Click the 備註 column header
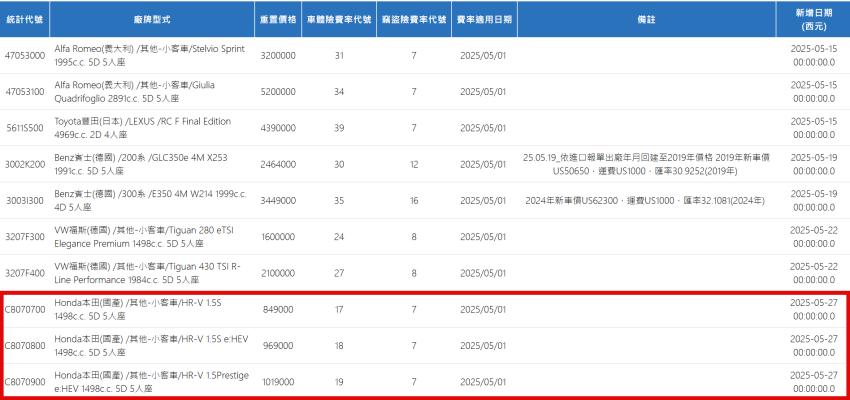This screenshot has height=400, width=850. (647, 19)
